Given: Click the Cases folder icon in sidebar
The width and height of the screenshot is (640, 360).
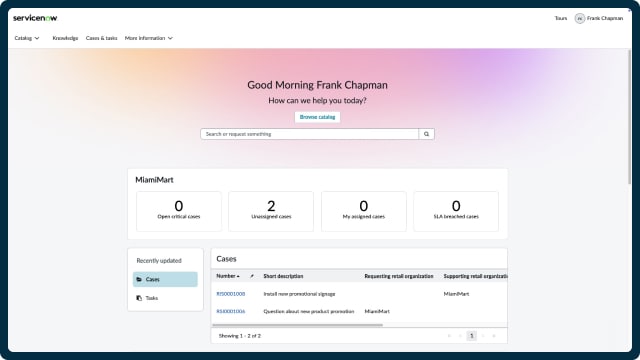Looking at the screenshot, I should click(139, 279).
